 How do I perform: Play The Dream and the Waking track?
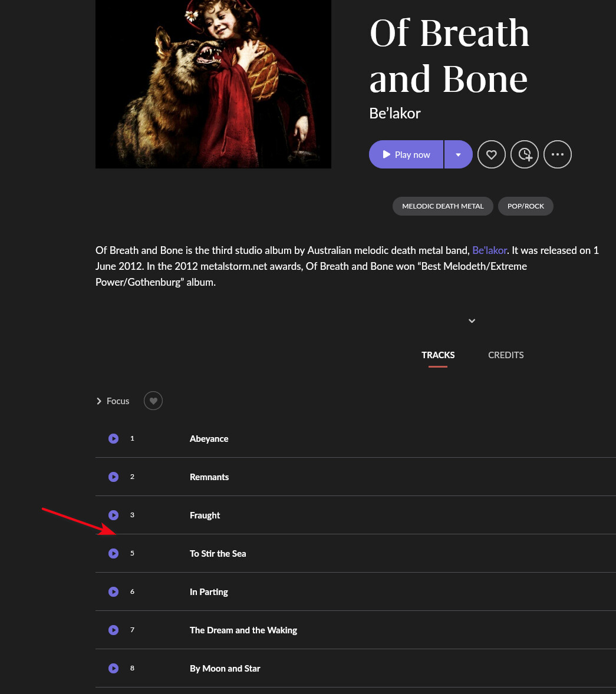(x=113, y=630)
